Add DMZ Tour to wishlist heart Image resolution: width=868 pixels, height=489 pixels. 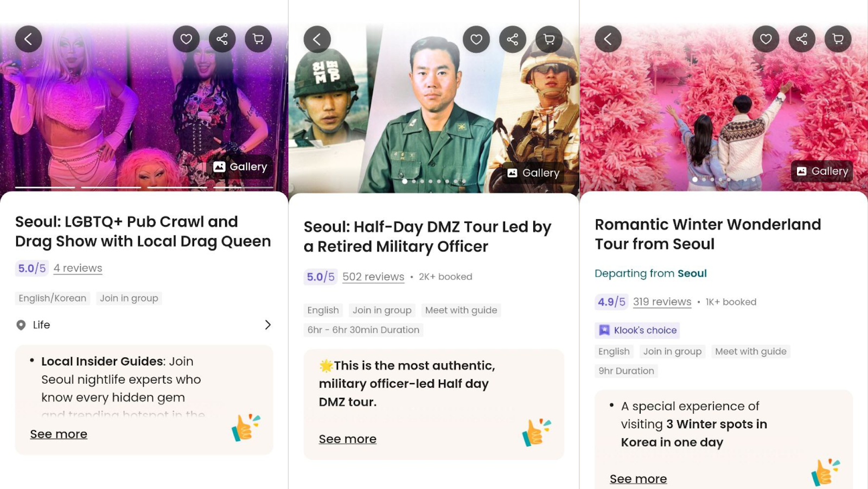476,40
